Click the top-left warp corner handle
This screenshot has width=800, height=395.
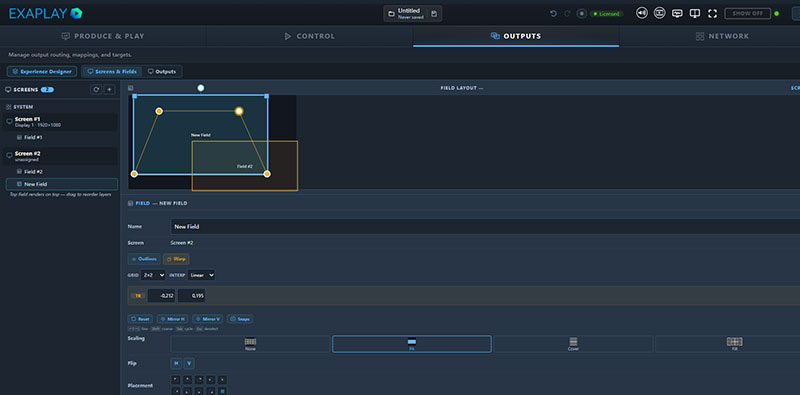point(159,111)
